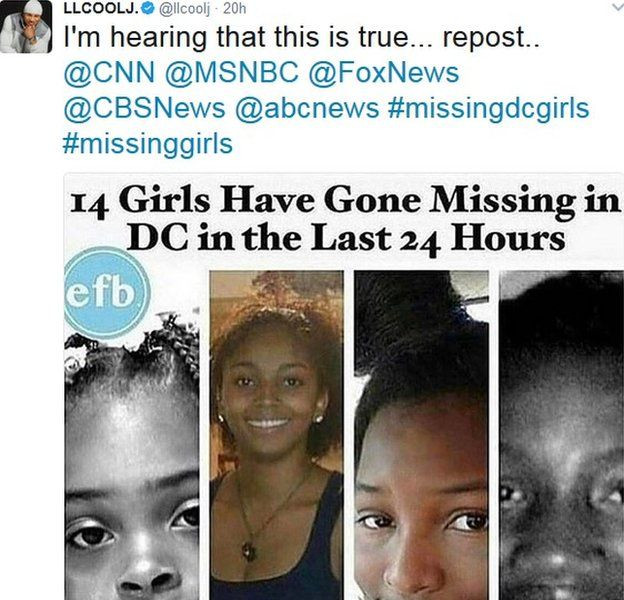Visit the @llcoolj handle link
Image resolution: width=624 pixels, height=600 pixels.
point(184,9)
